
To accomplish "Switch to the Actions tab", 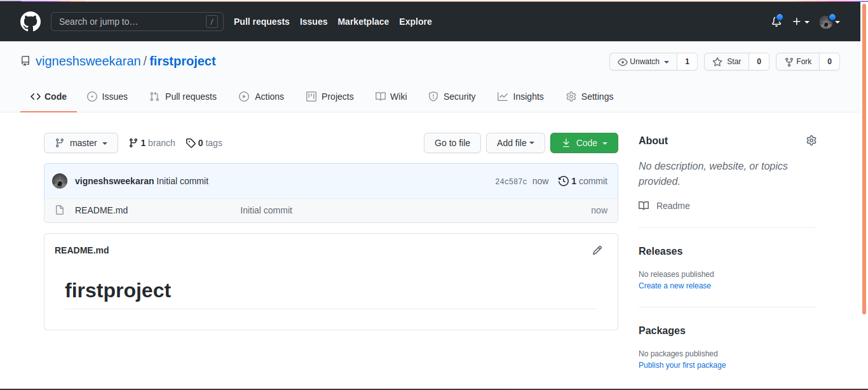I will [262, 97].
